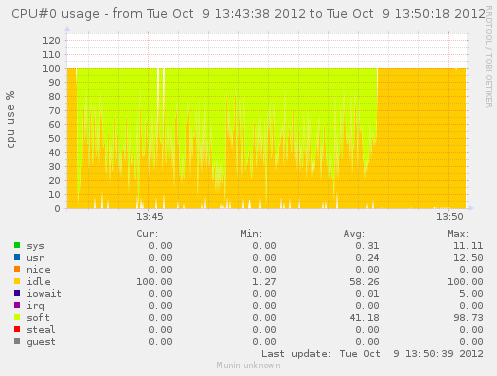
Task: Click the green sys legend color swatch
Action: [x=17, y=245]
